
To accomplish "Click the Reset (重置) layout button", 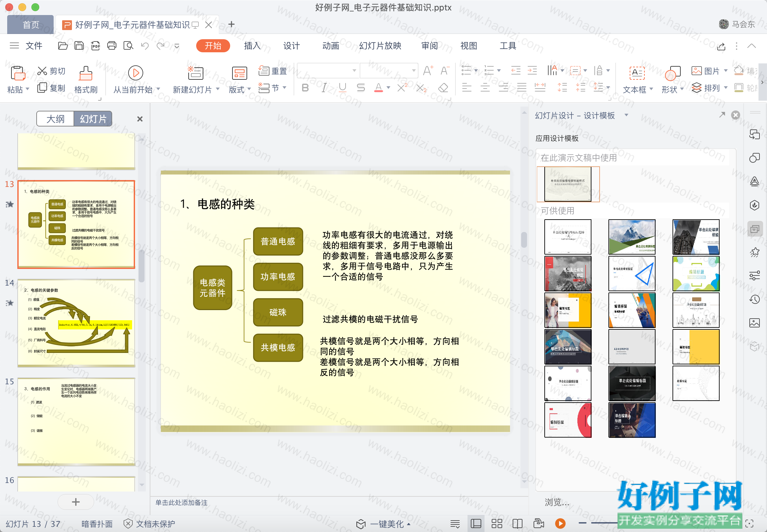I will (272, 71).
